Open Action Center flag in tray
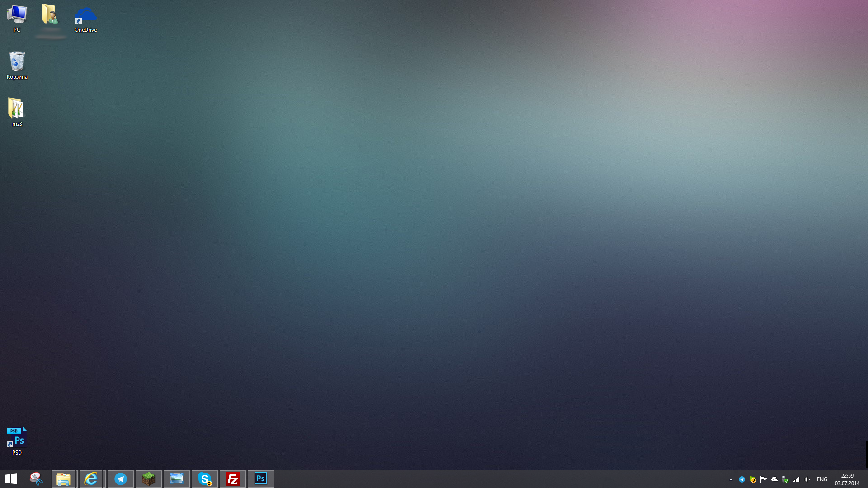 click(764, 479)
